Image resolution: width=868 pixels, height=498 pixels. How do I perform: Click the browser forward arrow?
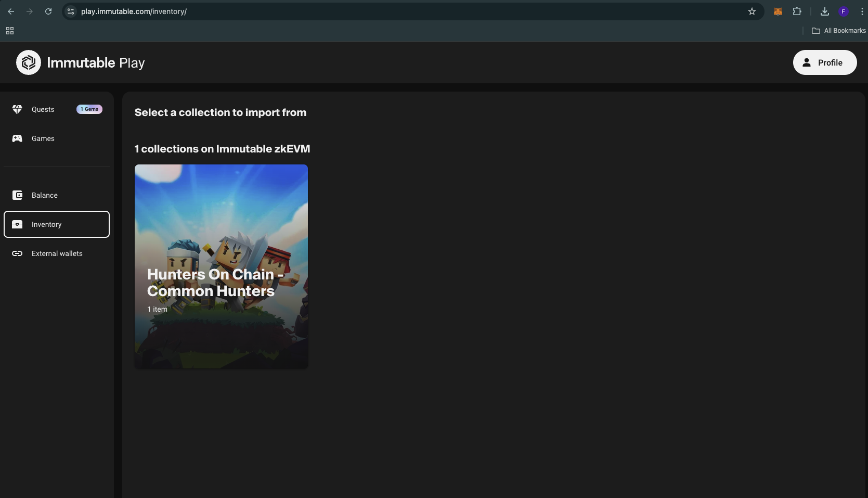pos(30,11)
